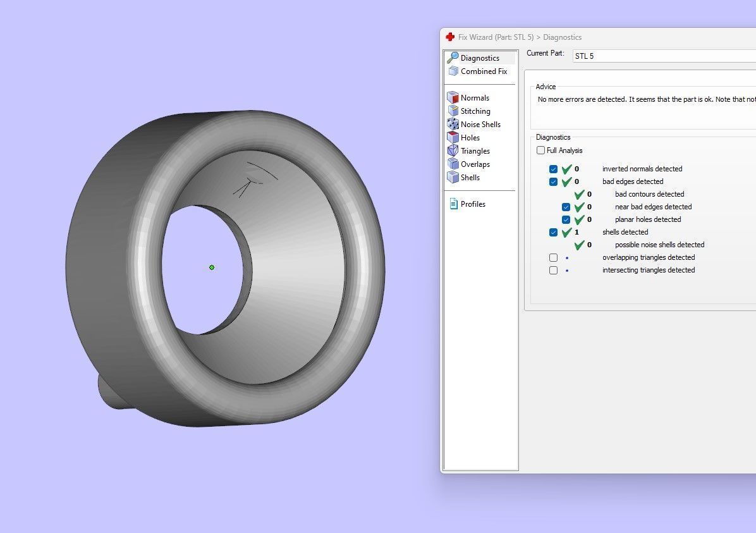This screenshot has height=533, width=756.
Task: Click the 'shells detected' label text
Action: (x=625, y=232)
